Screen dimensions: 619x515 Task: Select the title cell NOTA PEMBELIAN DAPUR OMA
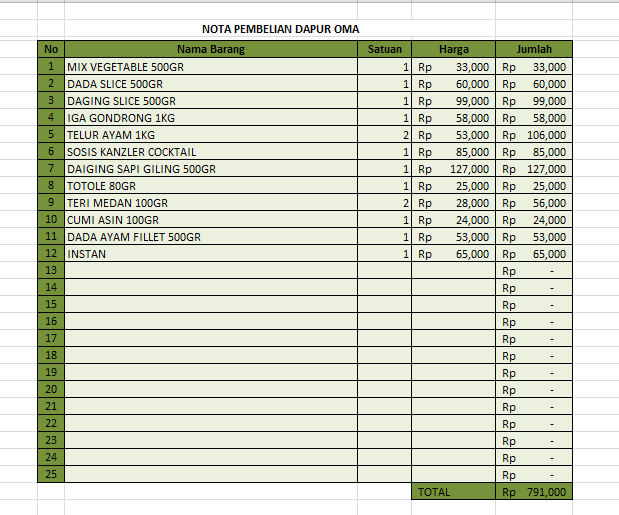(280, 29)
